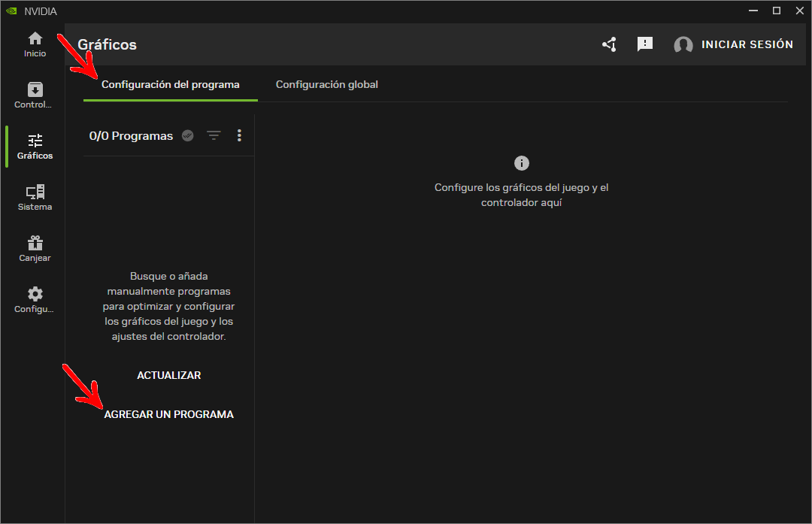Open the feedback exclamation icon
The image size is (812, 524).
[645, 44]
